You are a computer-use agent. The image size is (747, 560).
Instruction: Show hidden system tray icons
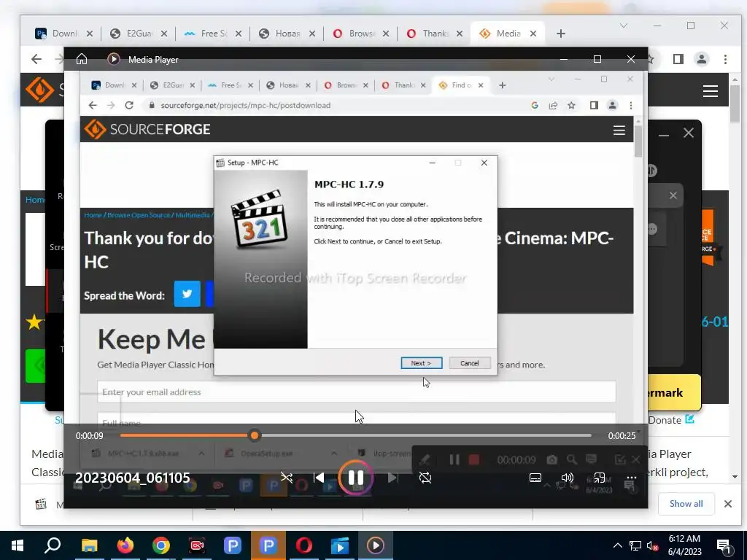[617, 545]
